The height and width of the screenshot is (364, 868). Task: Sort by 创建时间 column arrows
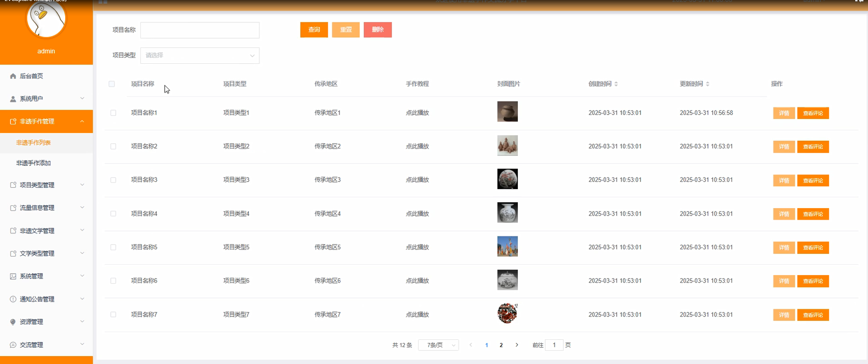point(616,84)
